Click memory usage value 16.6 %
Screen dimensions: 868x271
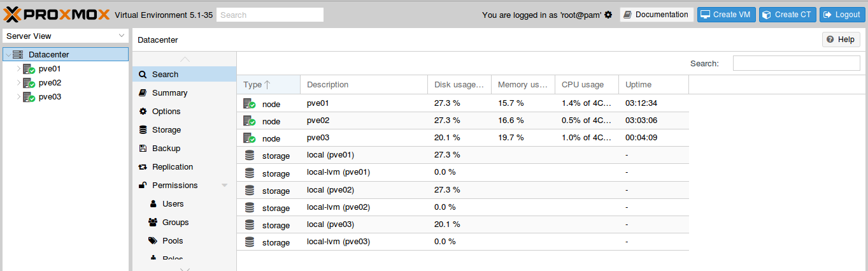[511, 121]
